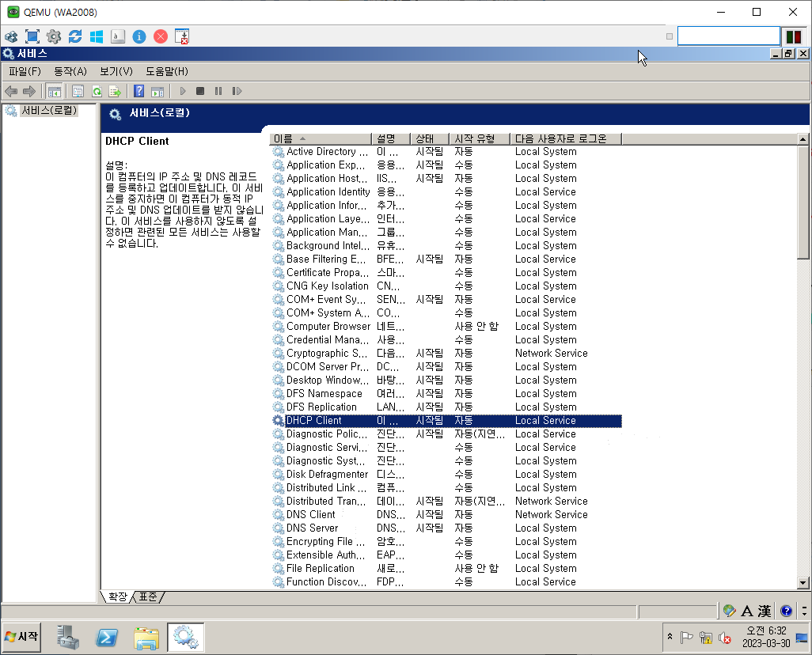The height and width of the screenshot is (655, 812).
Task: Select the Cryptographic S... service
Action: point(446,354)
